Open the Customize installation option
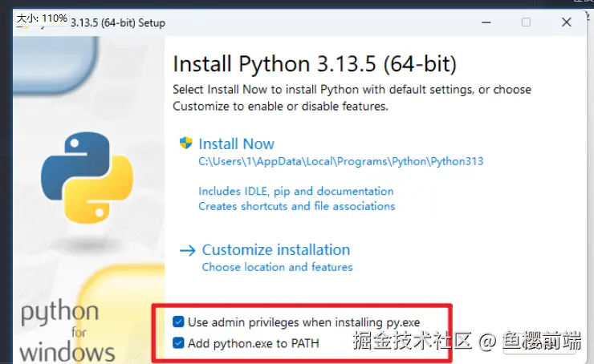594x364 pixels. (x=276, y=250)
